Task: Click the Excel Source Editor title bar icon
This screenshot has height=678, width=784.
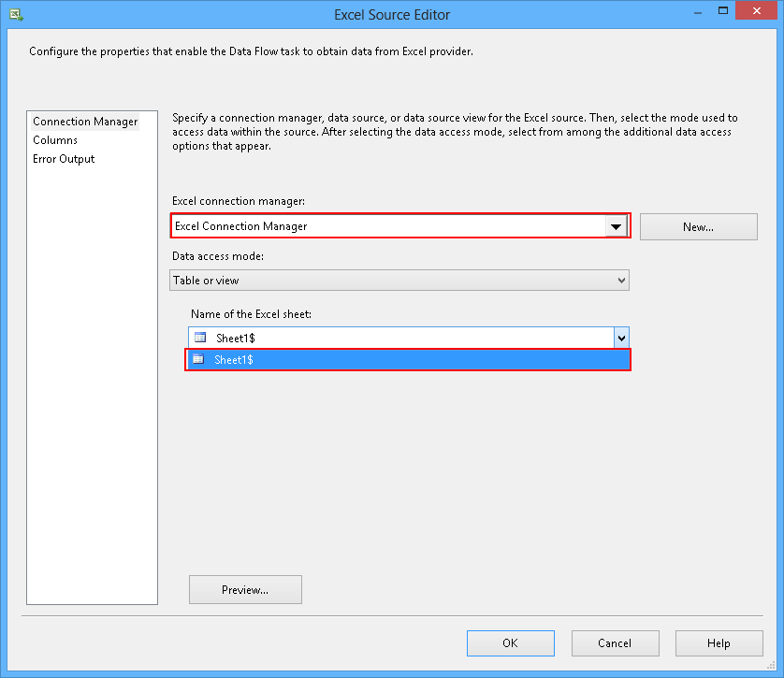Action: click(x=16, y=14)
